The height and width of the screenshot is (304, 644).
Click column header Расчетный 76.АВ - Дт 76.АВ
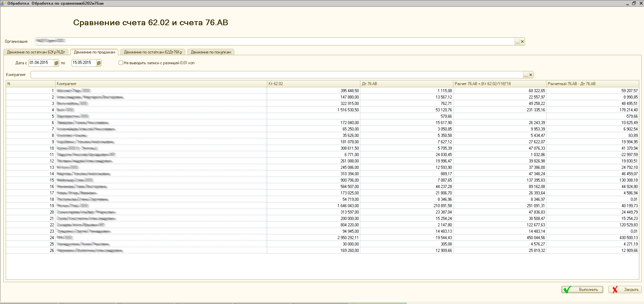click(x=593, y=84)
